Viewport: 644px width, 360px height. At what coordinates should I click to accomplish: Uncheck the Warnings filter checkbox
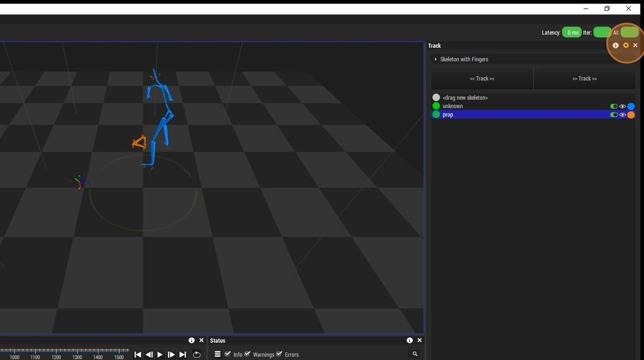tap(247, 354)
